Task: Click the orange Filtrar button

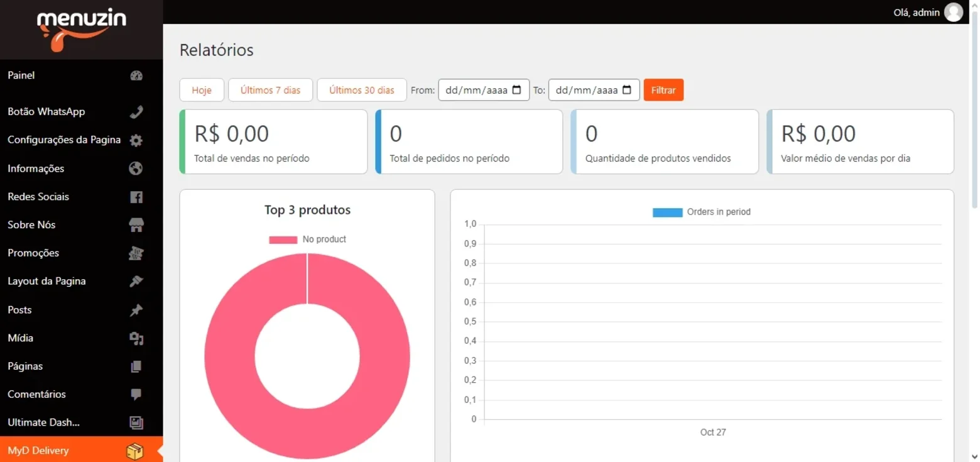Action: (x=663, y=90)
